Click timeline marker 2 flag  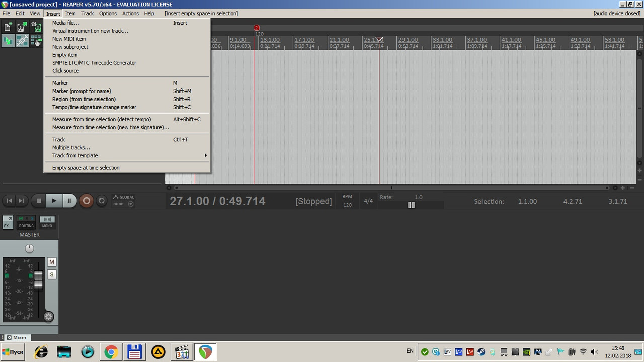(256, 28)
